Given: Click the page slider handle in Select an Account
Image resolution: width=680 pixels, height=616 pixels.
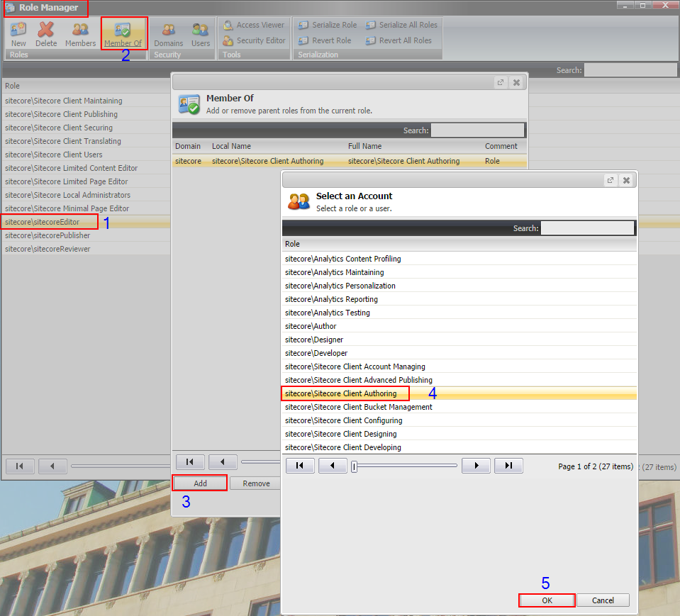Looking at the screenshot, I should 355,466.
